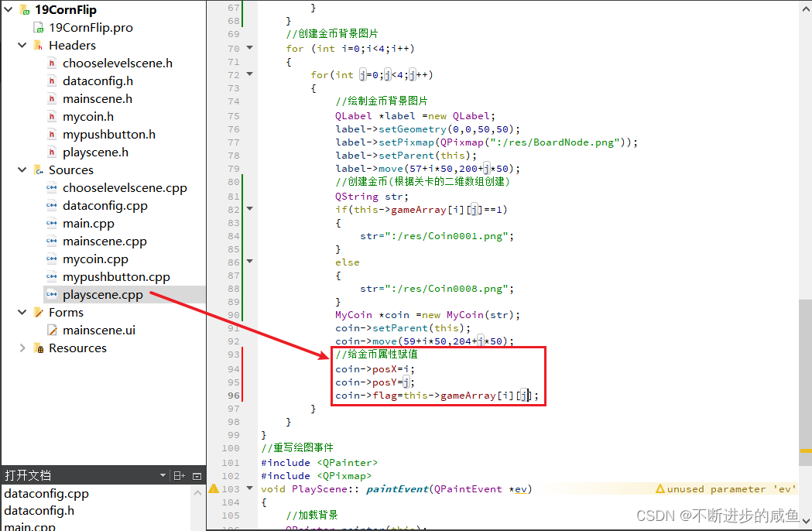This screenshot has height=531, width=812.
Task: Open mypushbutton.cpp source file
Action: point(116,277)
